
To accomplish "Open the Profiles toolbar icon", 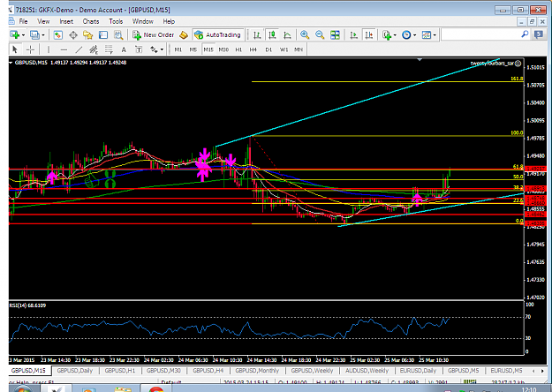I will point(34,34).
